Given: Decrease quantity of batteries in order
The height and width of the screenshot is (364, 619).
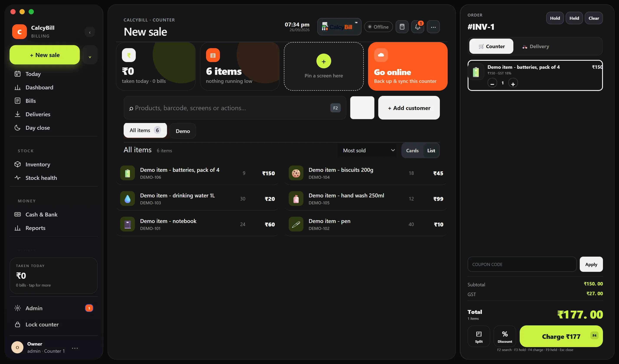Looking at the screenshot, I should point(492,83).
